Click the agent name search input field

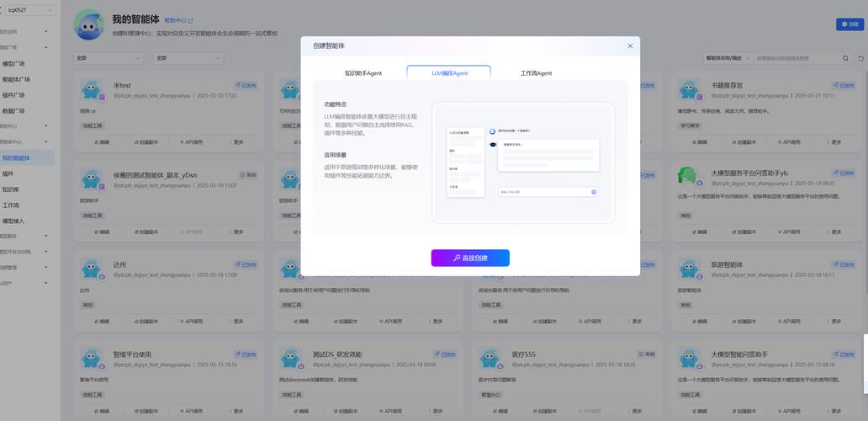[x=795, y=58]
